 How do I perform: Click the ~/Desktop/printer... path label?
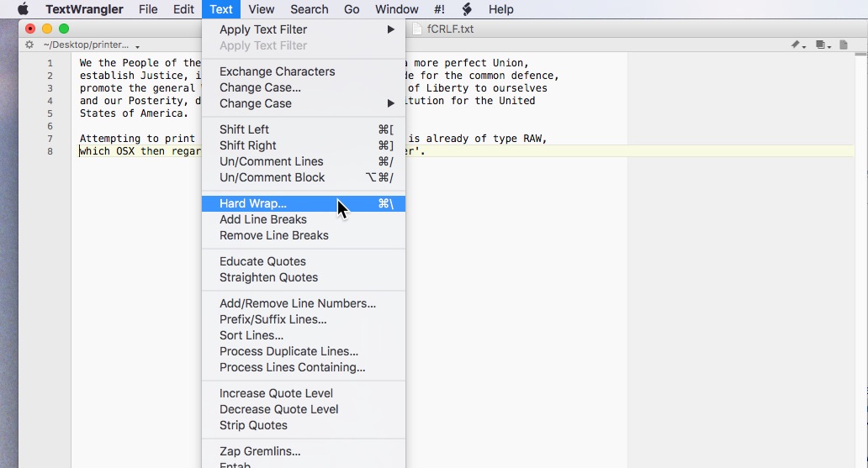pyautogui.click(x=86, y=45)
